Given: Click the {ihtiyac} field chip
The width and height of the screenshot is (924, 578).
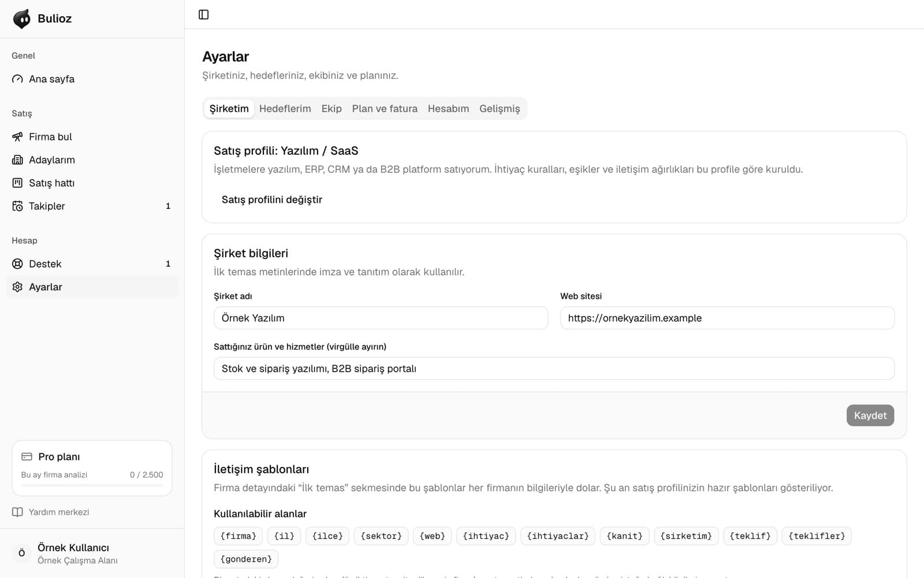Looking at the screenshot, I should click(486, 536).
